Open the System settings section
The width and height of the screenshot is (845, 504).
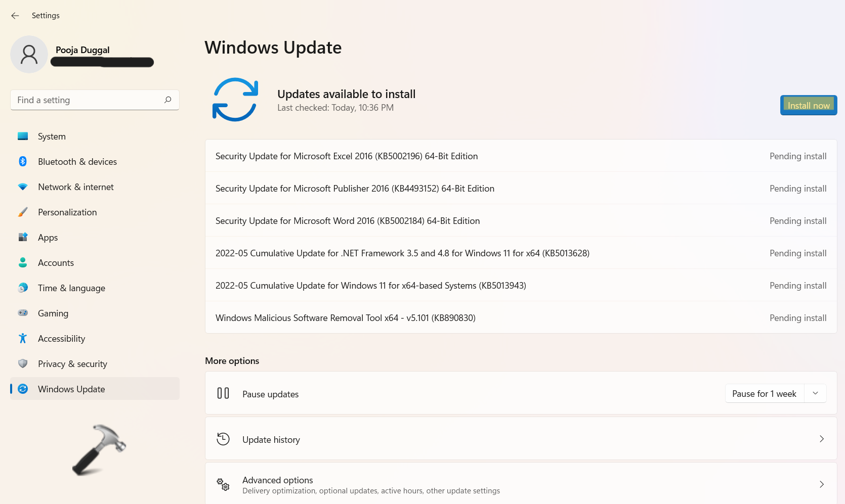tap(52, 136)
